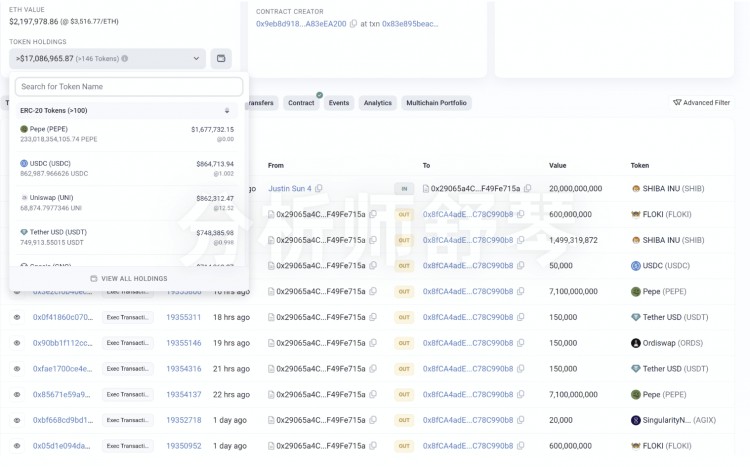The image size is (750, 467).
Task: Click the Token column header
Action: 640,165
